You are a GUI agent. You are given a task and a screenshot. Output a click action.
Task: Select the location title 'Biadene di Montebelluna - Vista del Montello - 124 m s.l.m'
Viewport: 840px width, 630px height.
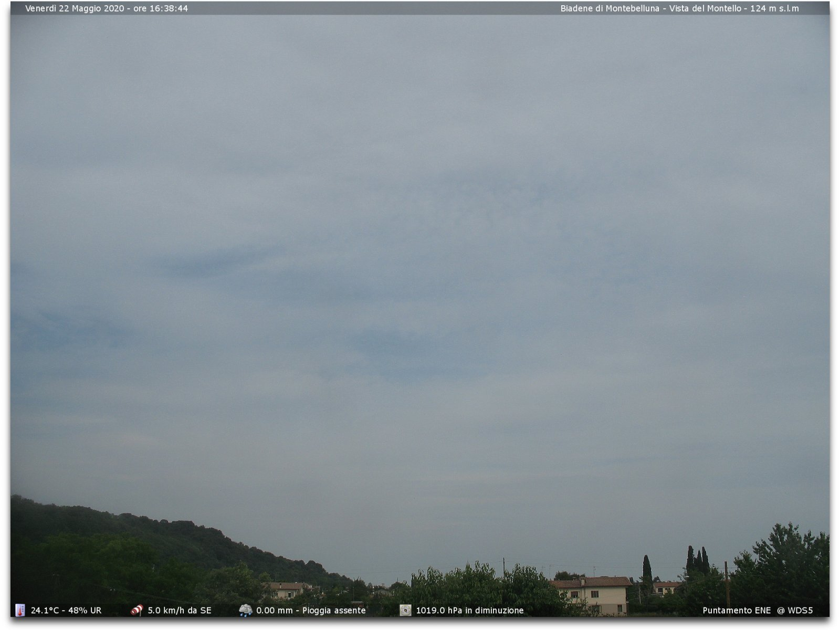[679, 8]
